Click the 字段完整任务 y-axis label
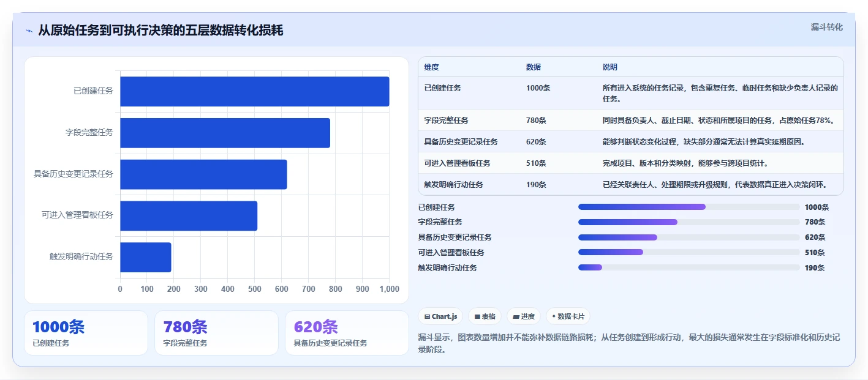 click(89, 133)
